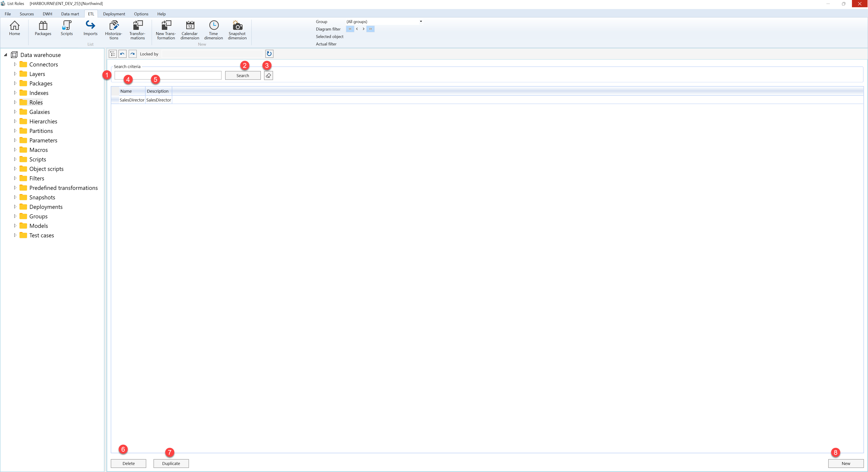Expand the Packages folder
Viewport: 868px width, 472px height.
point(15,83)
